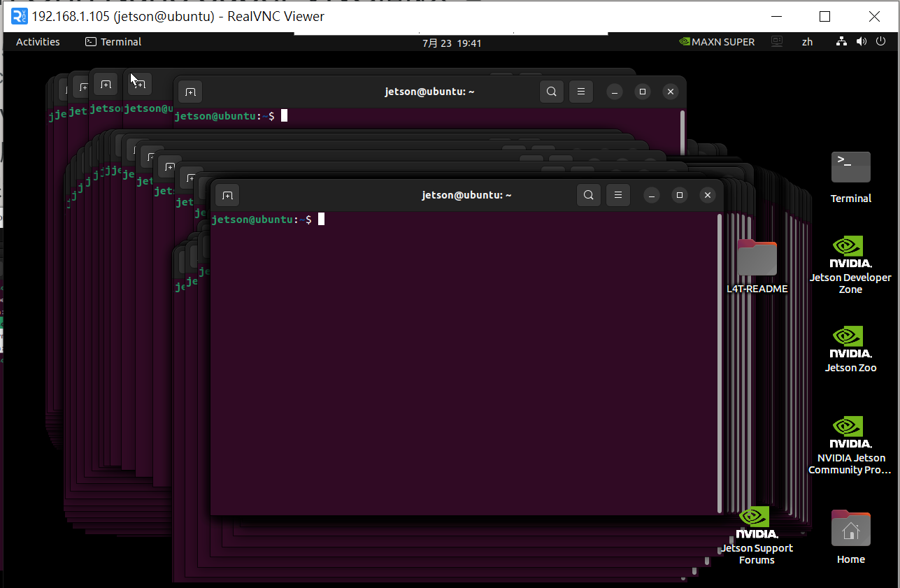Minimize the frontmost terminal window
The height and width of the screenshot is (588, 900).
coord(652,195)
